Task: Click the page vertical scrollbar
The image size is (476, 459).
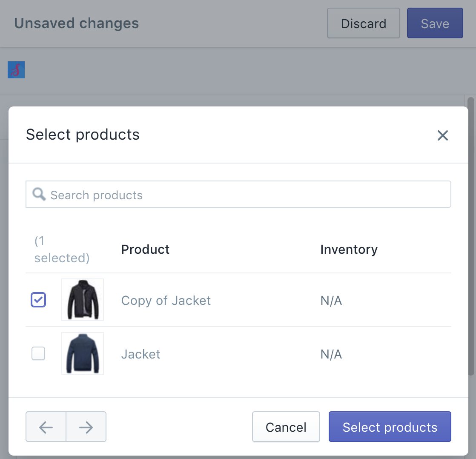Action: (x=471, y=236)
